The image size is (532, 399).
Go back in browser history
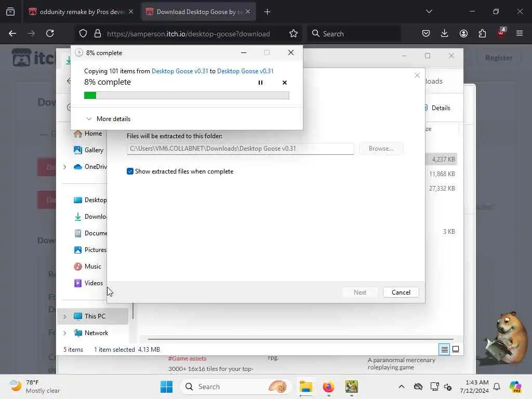(12, 34)
